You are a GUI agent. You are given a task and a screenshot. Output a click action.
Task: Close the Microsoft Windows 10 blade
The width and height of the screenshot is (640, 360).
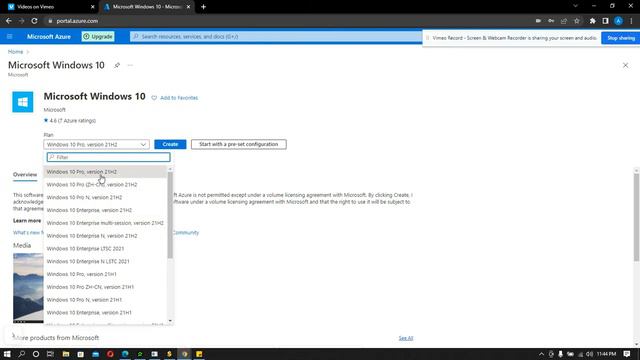(625, 65)
